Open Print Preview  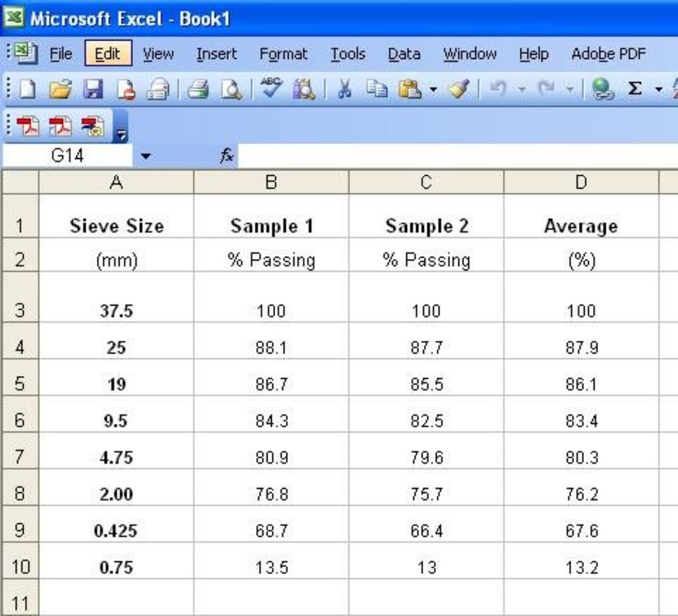coord(232,89)
